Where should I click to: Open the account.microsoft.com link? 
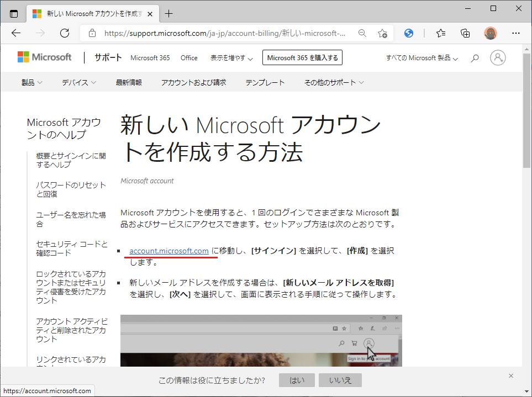(169, 251)
